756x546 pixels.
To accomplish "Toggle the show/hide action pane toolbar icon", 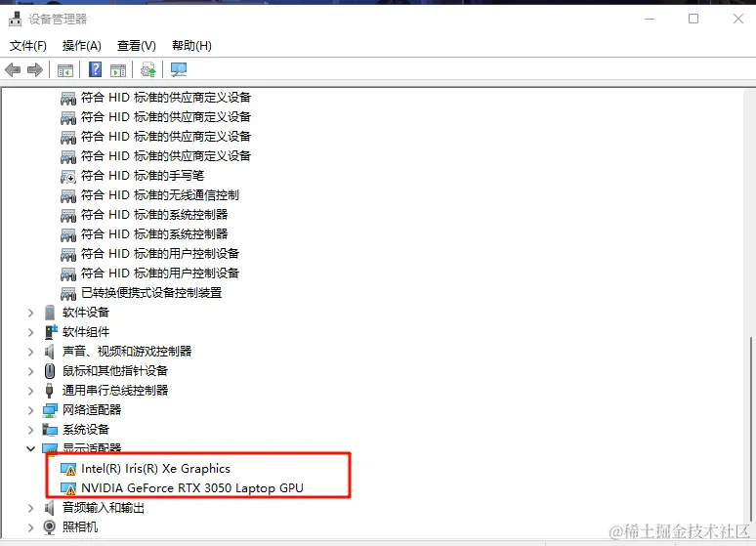I will click(118, 70).
